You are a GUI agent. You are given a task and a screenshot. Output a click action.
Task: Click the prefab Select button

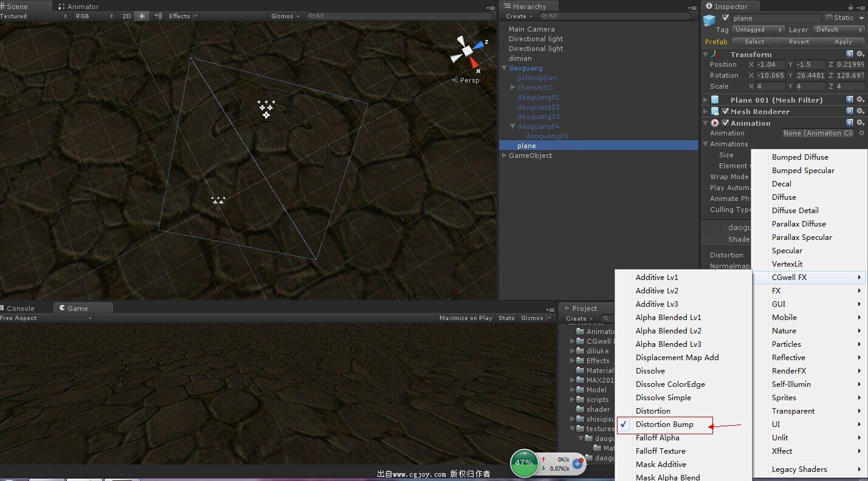(x=754, y=42)
